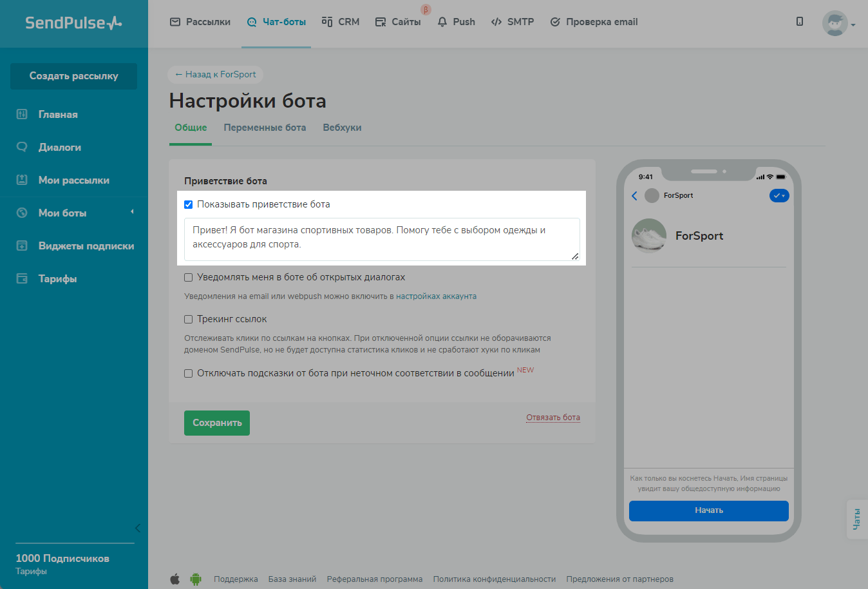Enable the Трекинг ссылок checkbox

(189, 319)
